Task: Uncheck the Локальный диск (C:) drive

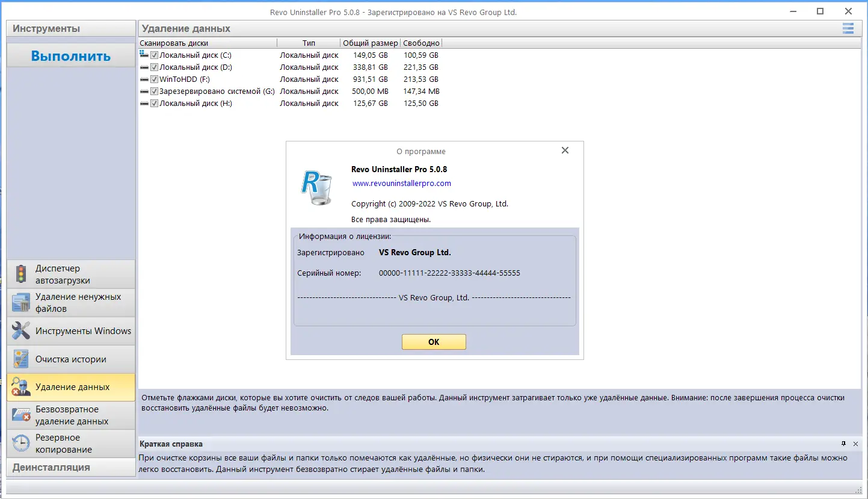Action: click(155, 55)
